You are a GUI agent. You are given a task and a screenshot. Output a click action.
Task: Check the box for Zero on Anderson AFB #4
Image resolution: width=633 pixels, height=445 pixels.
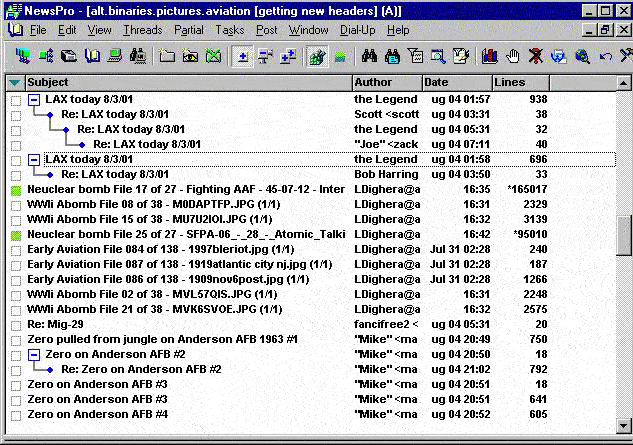coord(15,414)
